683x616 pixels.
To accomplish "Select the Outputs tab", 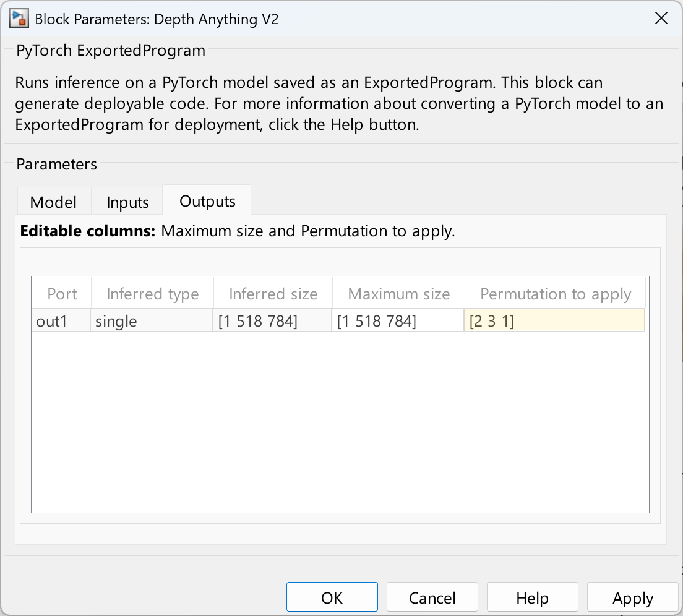I will point(207,201).
